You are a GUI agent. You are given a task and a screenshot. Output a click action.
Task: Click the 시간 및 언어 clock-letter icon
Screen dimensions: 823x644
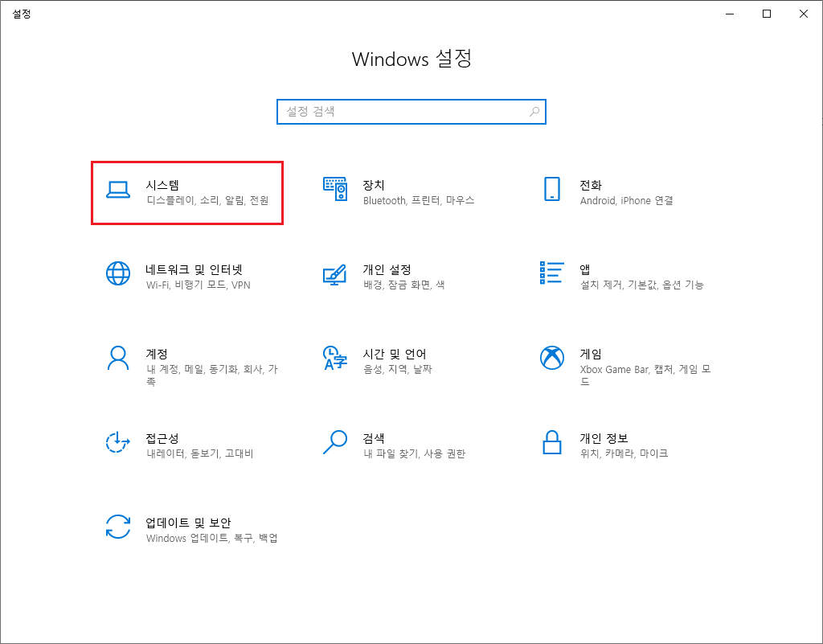335,358
